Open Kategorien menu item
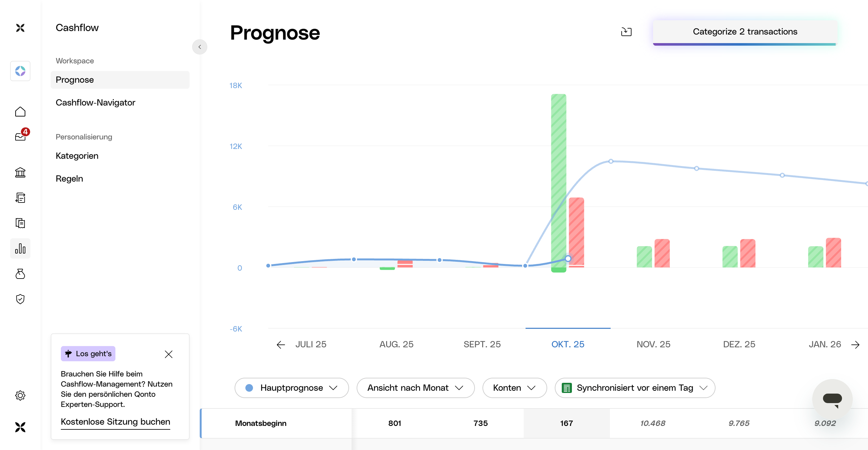 77,156
